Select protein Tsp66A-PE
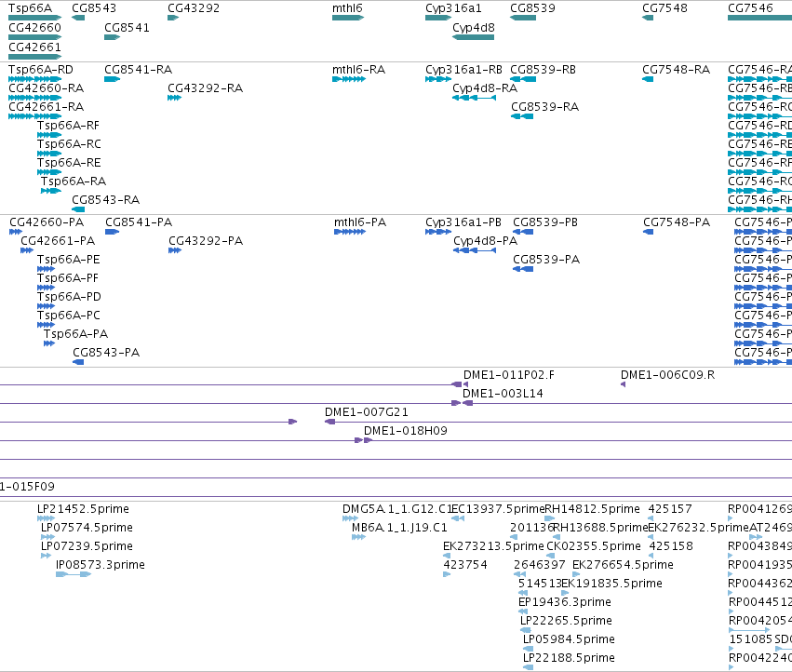This screenshot has width=792, height=672. 46,269
